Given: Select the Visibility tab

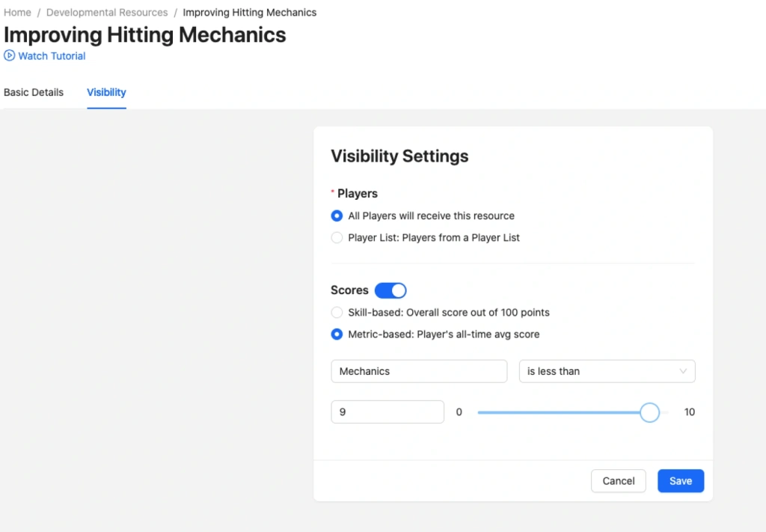Looking at the screenshot, I should 106,93.
